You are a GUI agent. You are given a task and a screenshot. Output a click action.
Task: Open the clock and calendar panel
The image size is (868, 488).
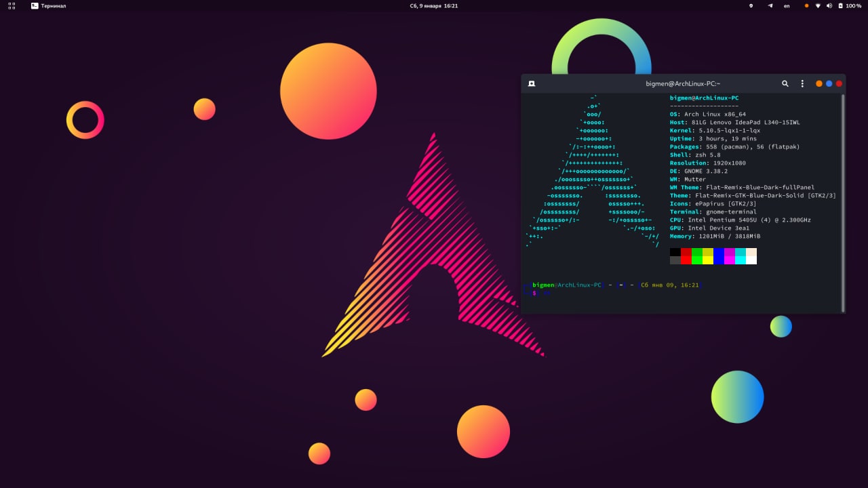[434, 5]
